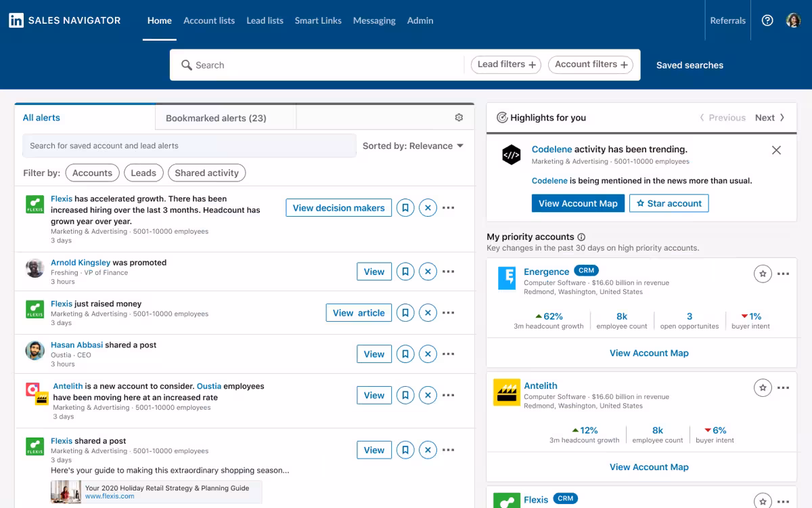Expand the Sorted by Relevance dropdown

click(413, 146)
